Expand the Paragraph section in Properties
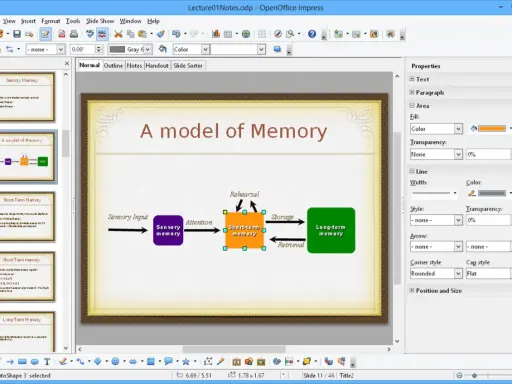Image resolution: width=512 pixels, height=384 pixels. tap(412, 92)
